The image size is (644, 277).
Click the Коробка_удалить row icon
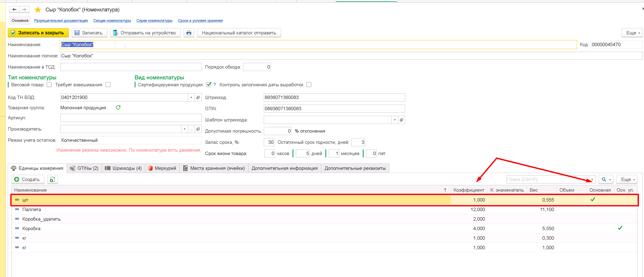(17, 219)
